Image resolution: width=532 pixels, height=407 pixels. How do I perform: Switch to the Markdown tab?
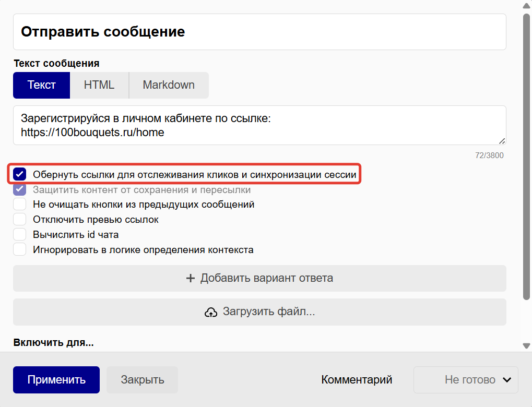pos(168,85)
